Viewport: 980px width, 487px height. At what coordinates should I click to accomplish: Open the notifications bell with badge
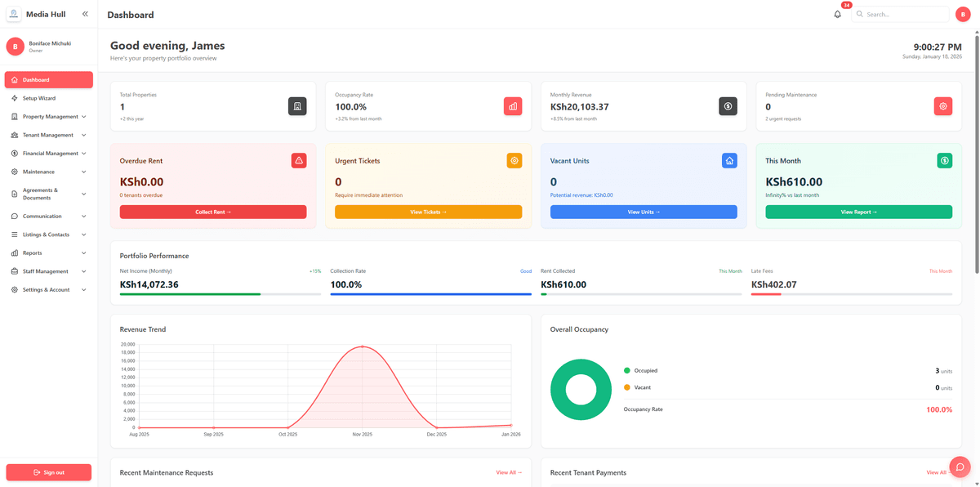click(x=836, y=13)
